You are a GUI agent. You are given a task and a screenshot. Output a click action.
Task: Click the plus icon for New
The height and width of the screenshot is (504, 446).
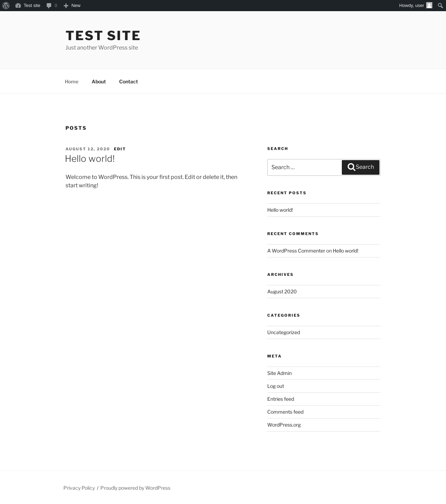click(x=66, y=6)
